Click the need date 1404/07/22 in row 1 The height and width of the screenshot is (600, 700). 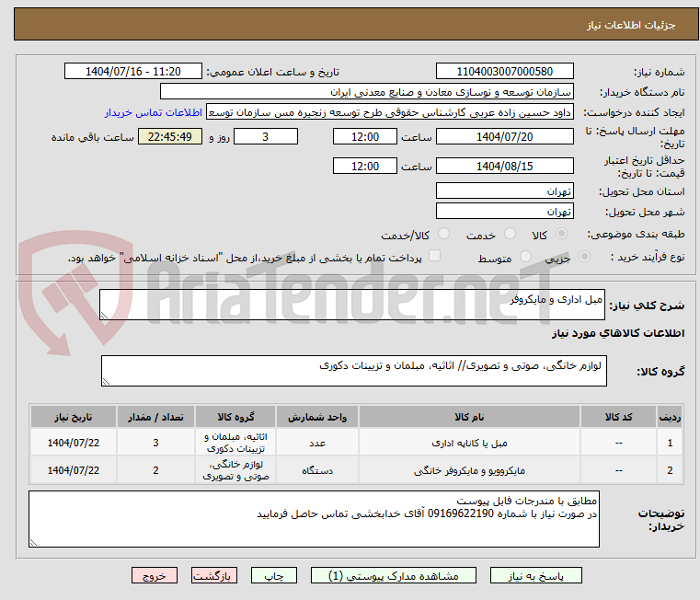[x=74, y=444]
